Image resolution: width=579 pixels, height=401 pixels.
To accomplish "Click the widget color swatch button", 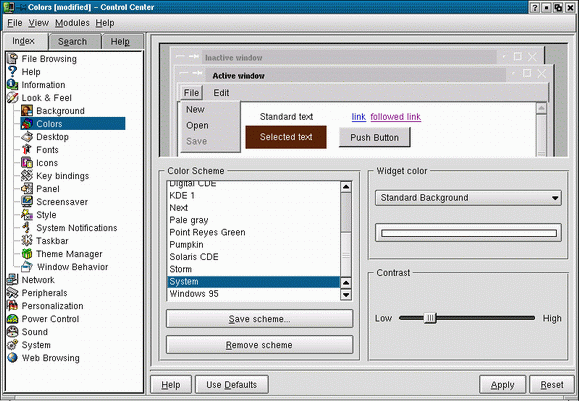I will (468, 233).
